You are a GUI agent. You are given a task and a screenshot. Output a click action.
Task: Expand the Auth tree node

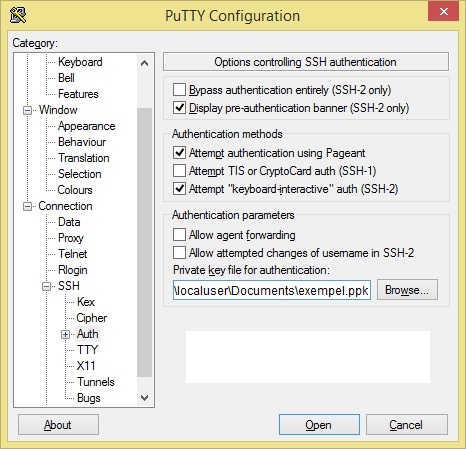(x=66, y=334)
